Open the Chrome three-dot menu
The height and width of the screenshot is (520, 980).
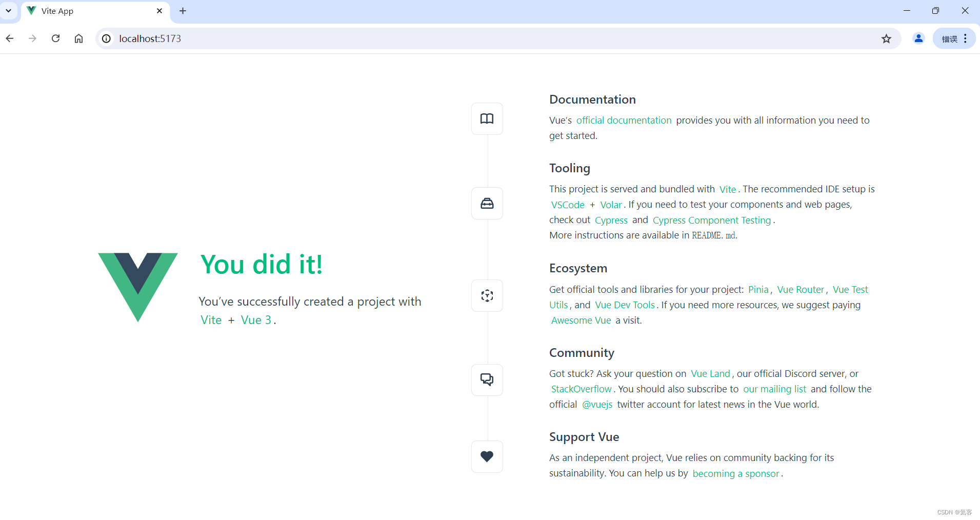click(x=965, y=38)
